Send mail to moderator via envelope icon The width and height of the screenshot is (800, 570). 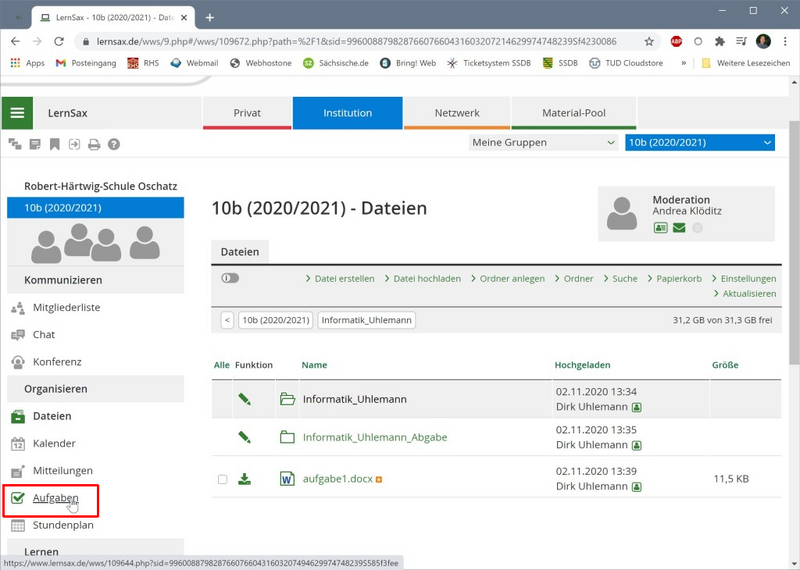[679, 228]
